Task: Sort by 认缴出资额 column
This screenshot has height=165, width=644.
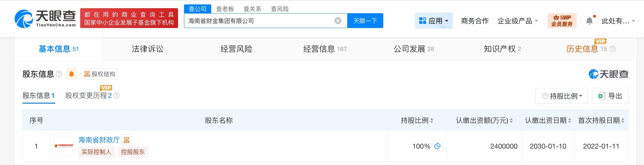Action: point(511,120)
